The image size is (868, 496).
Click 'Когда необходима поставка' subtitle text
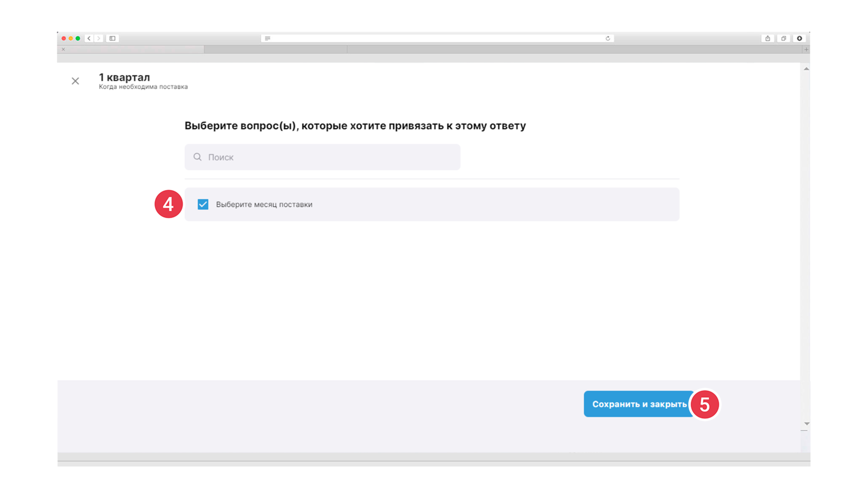coord(143,87)
